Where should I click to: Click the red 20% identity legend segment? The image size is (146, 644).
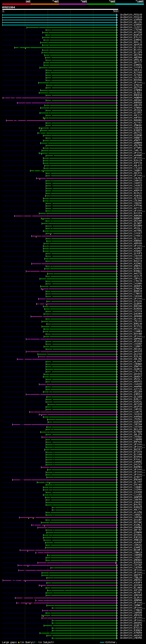tap(16, 4)
